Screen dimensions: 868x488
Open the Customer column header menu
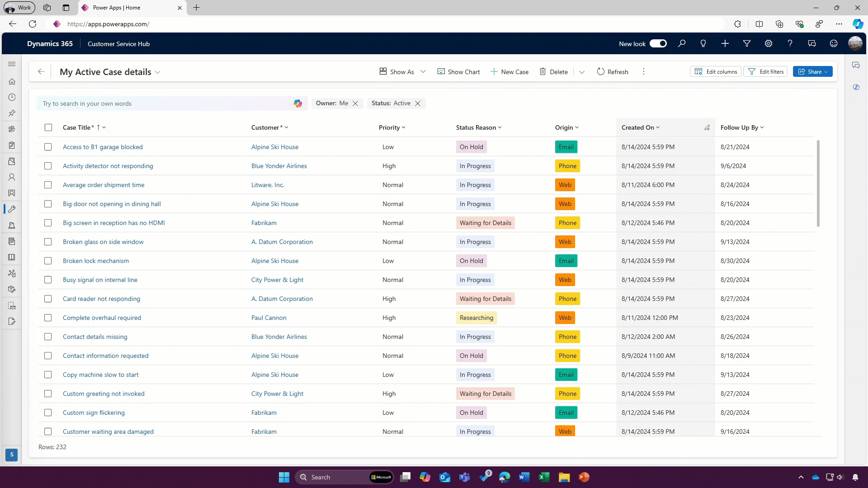287,127
